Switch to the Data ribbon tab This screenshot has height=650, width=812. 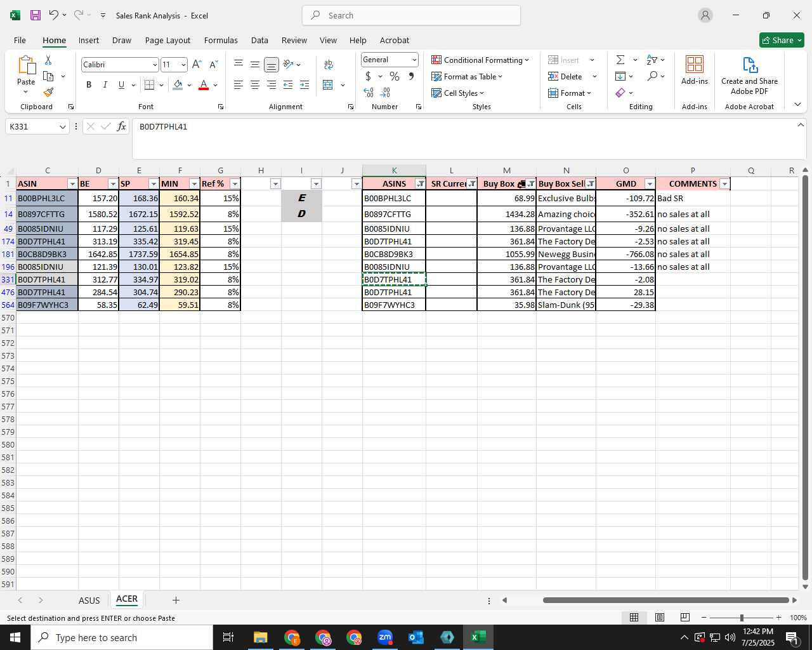pyautogui.click(x=259, y=40)
